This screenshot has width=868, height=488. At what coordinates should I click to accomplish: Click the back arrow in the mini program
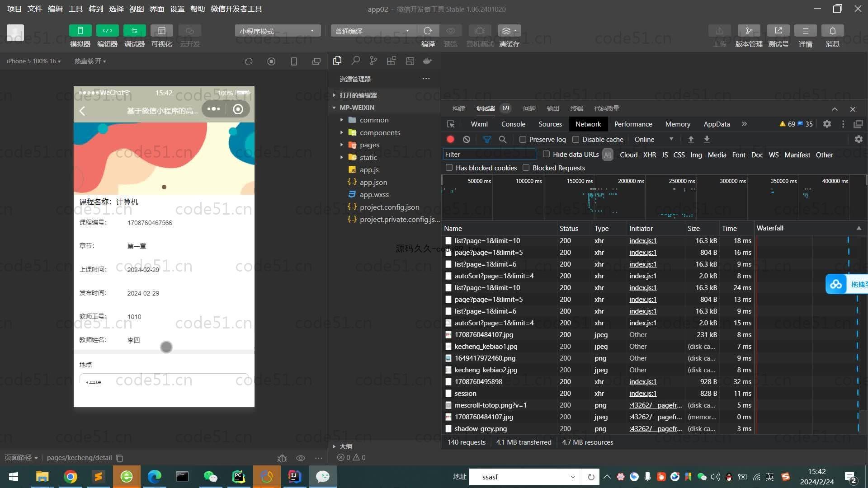click(x=82, y=111)
